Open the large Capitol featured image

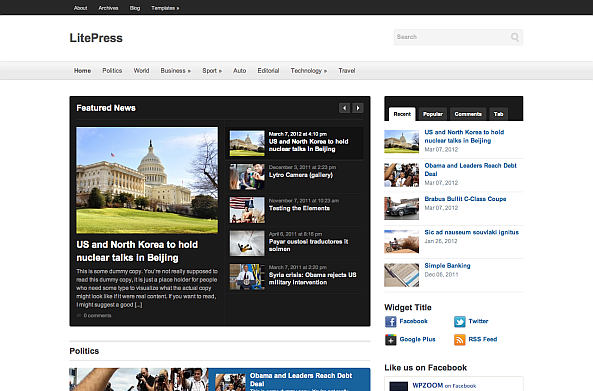147,180
